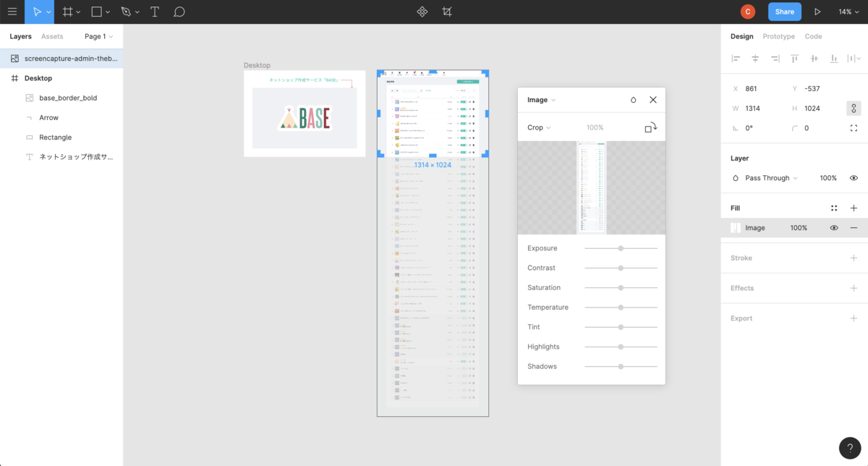Select the Move tool
The height and width of the screenshot is (466, 868).
pyautogui.click(x=38, y=12)
